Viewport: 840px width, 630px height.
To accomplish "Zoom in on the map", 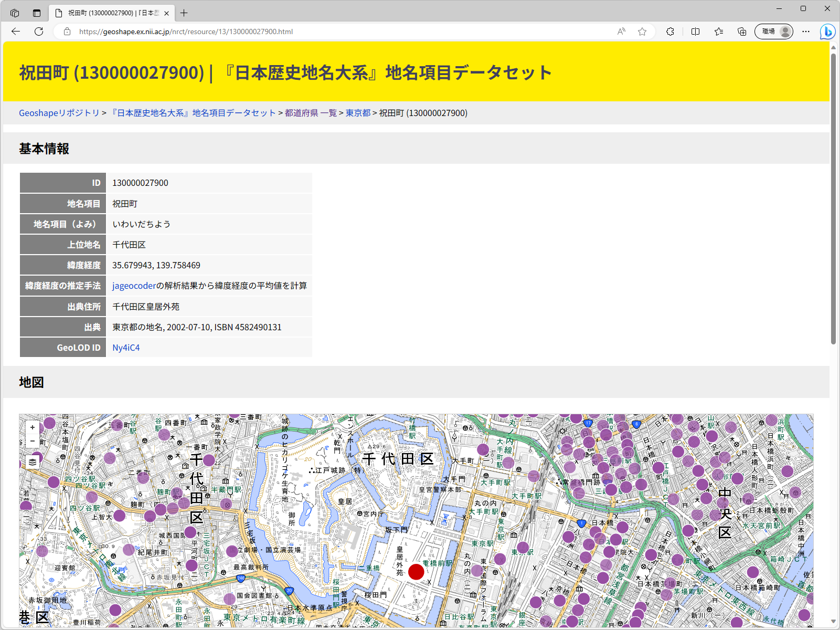I will point(33,427).
